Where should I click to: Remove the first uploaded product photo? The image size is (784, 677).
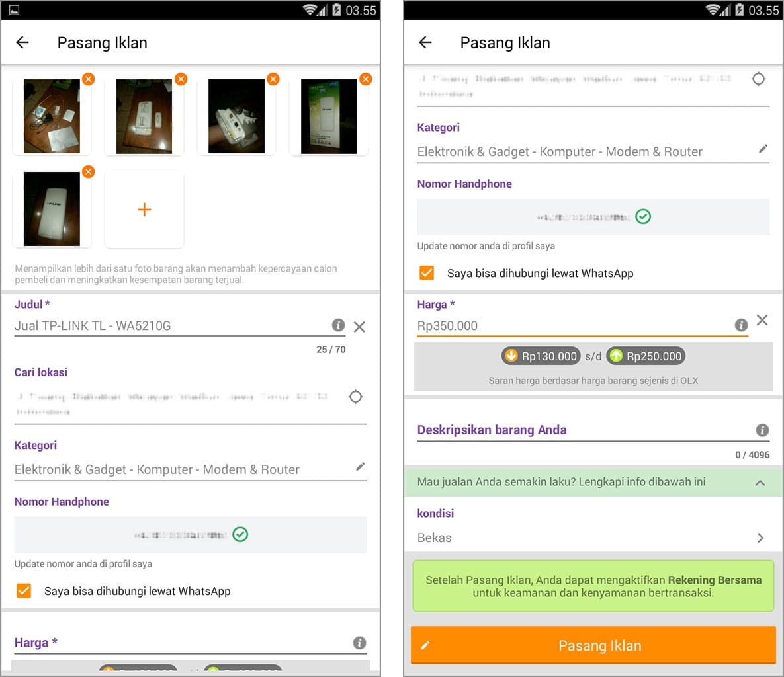click(x=88, y=79)
